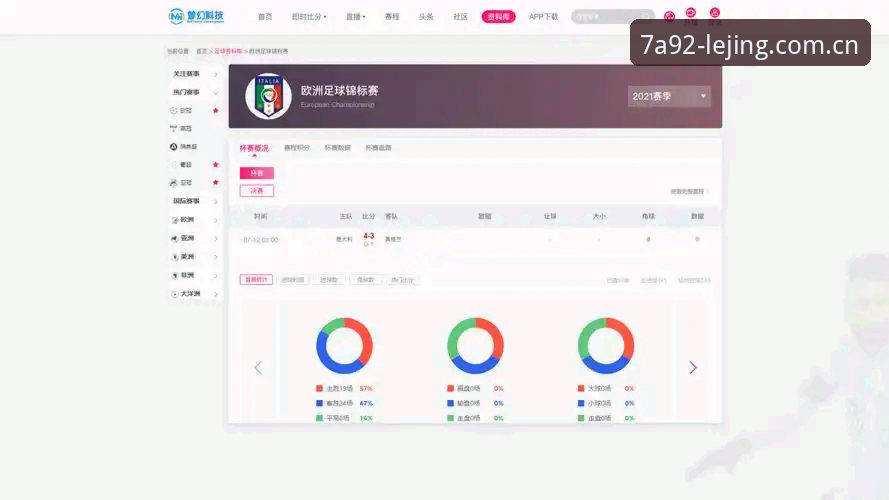Click the Italia crest league logo

268,96
